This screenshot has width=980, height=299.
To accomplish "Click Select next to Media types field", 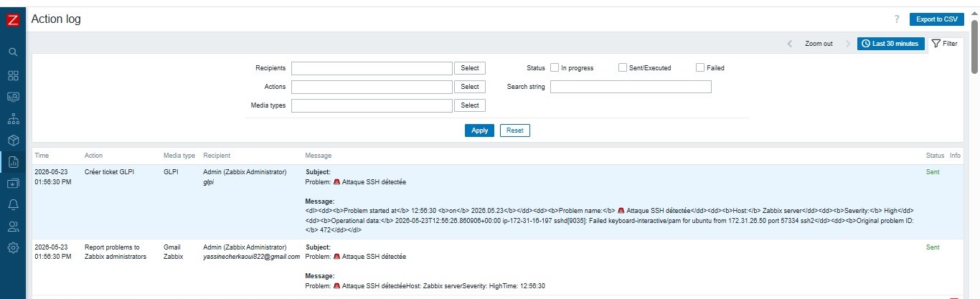I will (470, 105).
